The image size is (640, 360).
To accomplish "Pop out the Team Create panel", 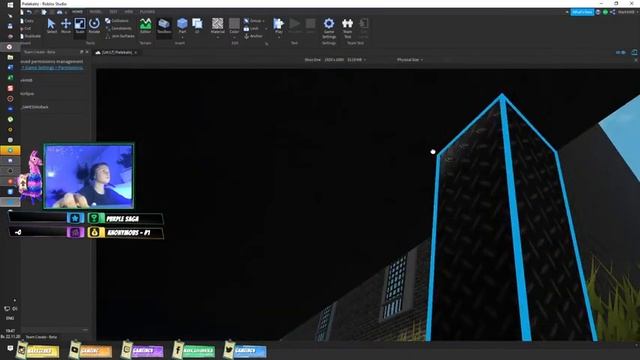I will click(x=82, y=52).
